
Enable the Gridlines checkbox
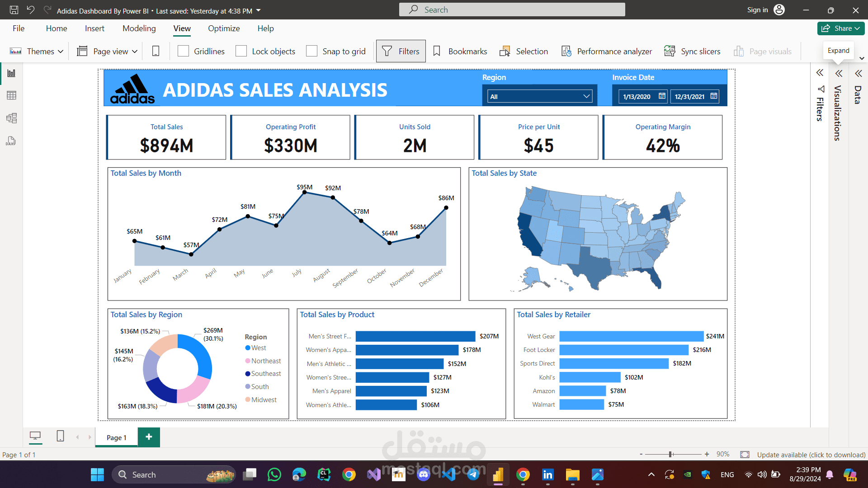pyautogui.click(x=183, y=51)
